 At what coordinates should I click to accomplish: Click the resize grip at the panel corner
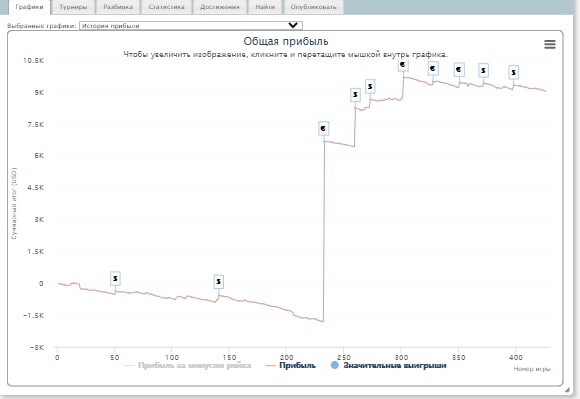(567, 389)
